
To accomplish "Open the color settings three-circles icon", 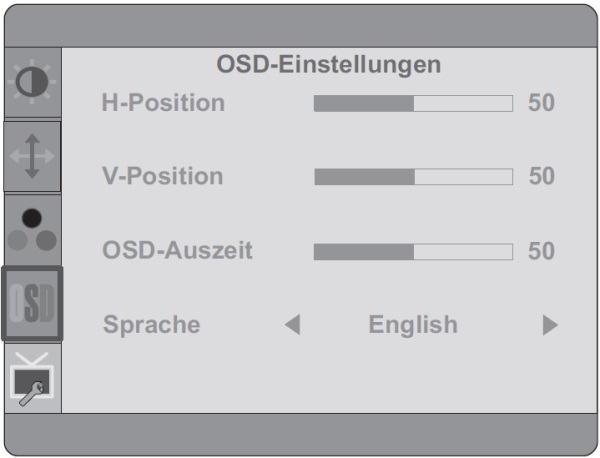I will click(x=32, y=230).
